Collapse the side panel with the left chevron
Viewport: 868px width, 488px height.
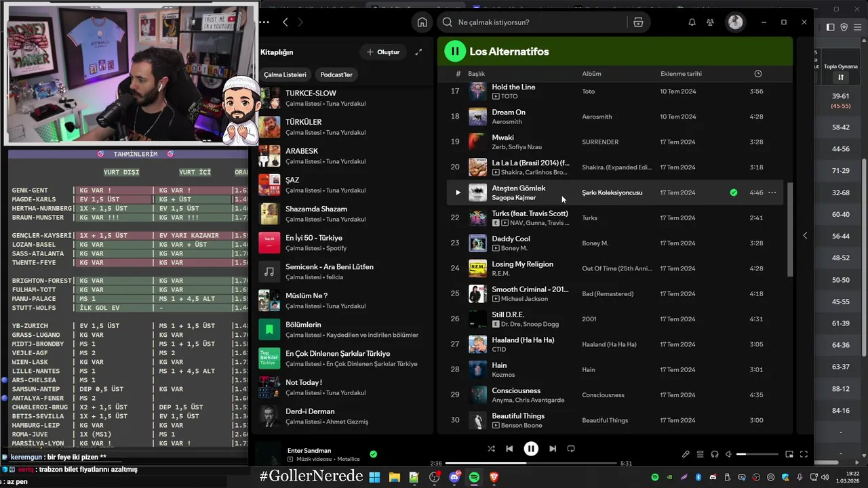pyautogui.click(x=805, y=236)
